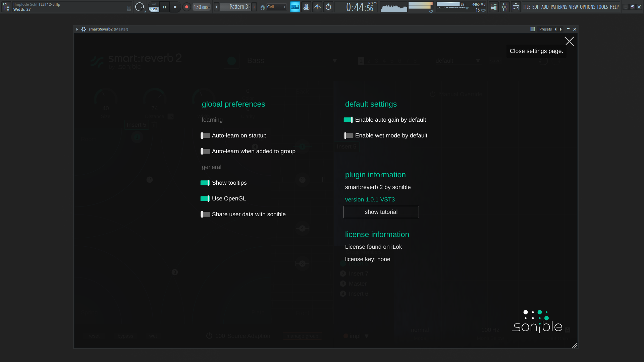
Task: Enable Auto-learn when added to group
Action: pos(205,151)
